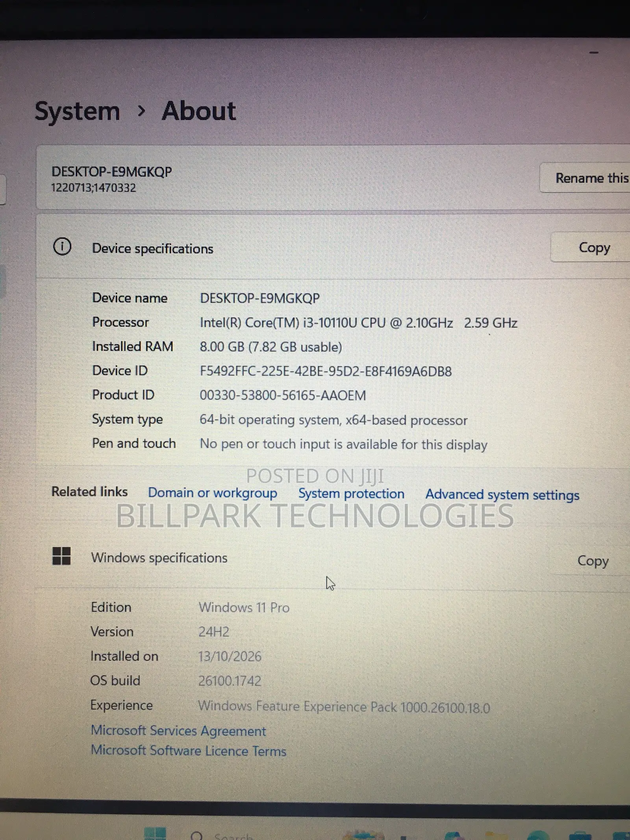630x840 pixels.
Task: Click the Rename this PC button
Action: [585, 178]
